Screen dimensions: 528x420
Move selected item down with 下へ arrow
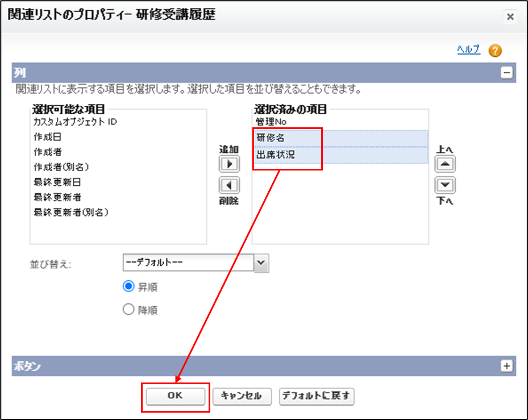pyautogui.click(x=444, y=185)
